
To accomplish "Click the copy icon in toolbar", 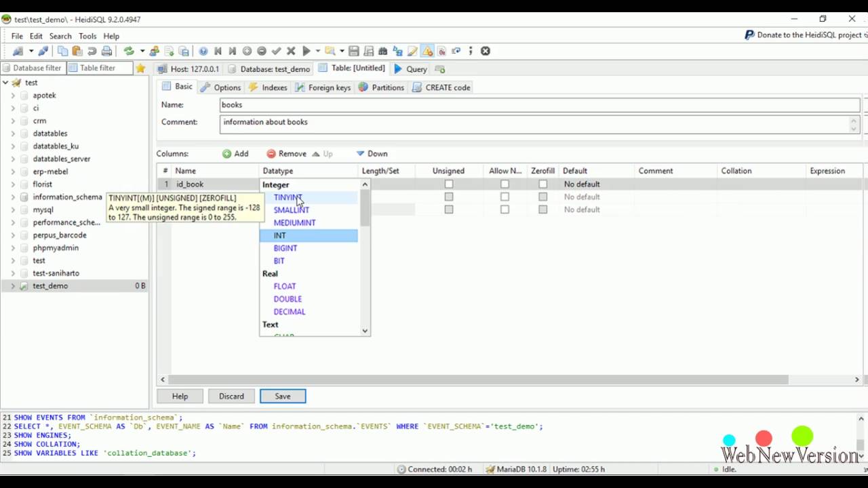I will pos(62,51).
